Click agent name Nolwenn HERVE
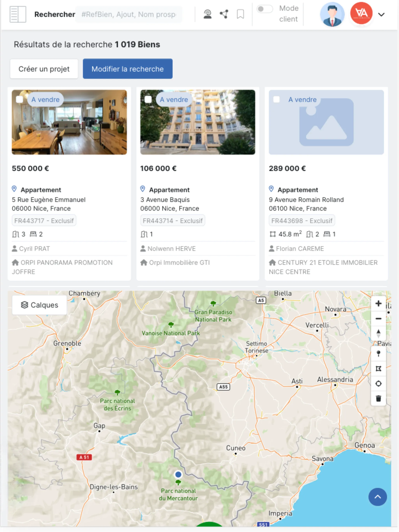Image resolution: width=399 pixels, height=532 pixels. (x=172, y=248)
